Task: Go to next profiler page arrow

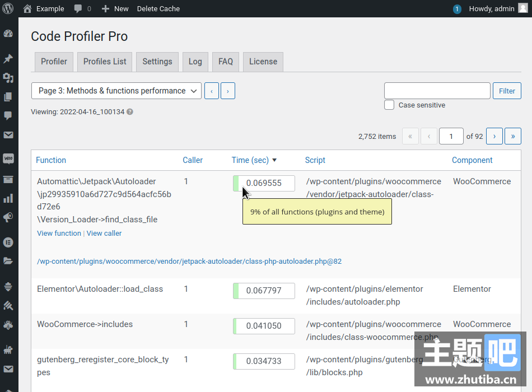Action: [x=228, y=91]
